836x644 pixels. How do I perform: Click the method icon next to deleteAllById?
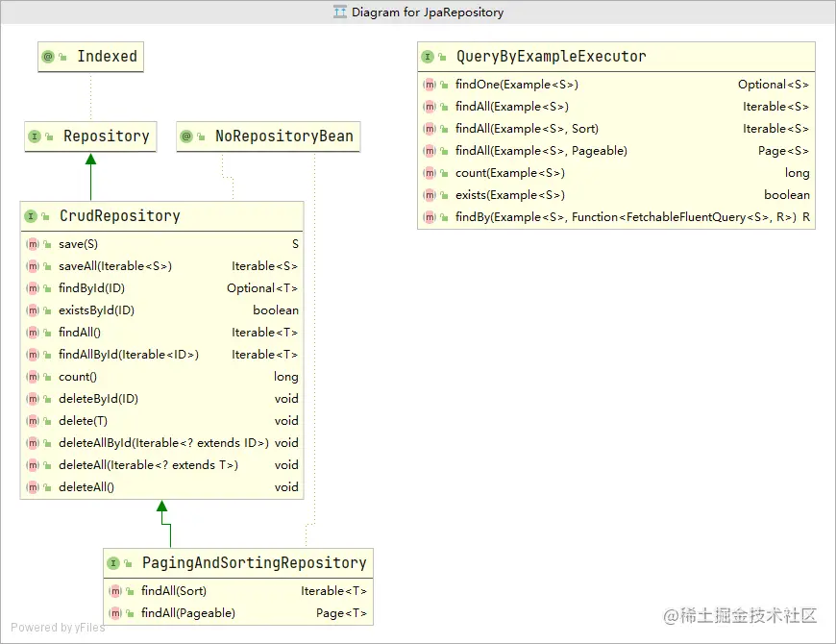pyautogui.click(x=33, y=443)
